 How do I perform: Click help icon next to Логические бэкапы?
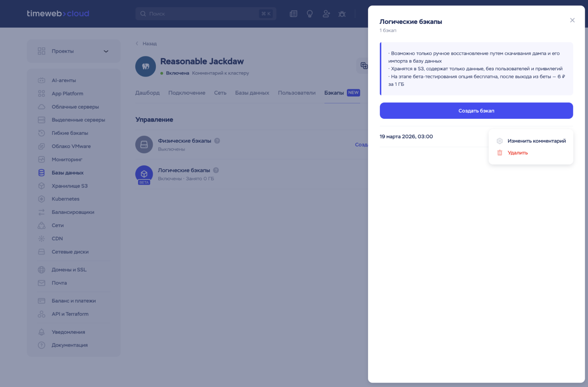point(216,170)
